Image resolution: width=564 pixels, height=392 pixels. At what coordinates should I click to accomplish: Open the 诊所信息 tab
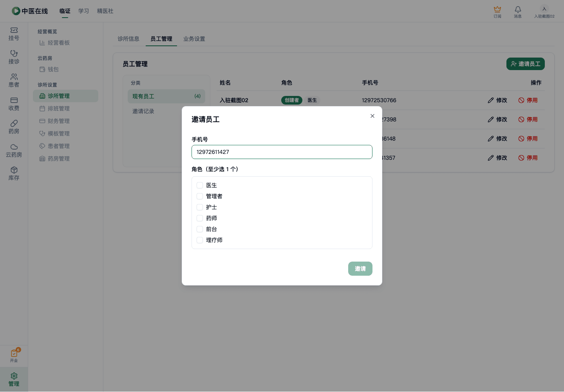tap(128, 39)
